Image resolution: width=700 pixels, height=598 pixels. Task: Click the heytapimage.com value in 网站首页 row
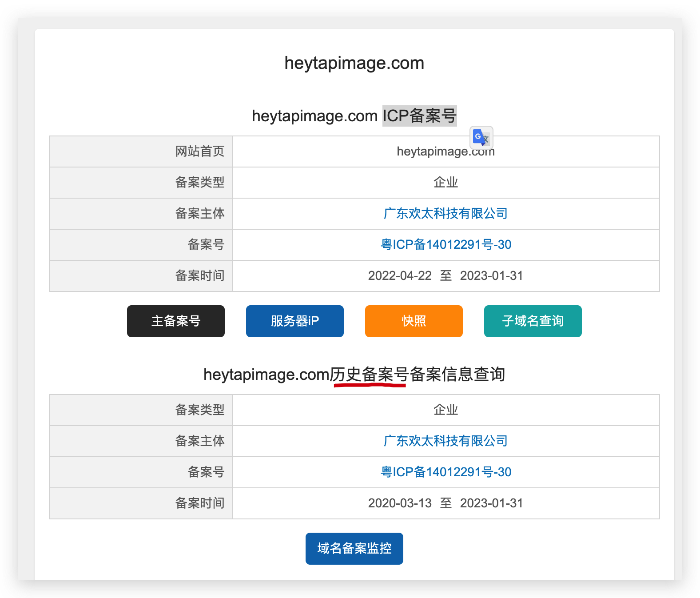pyautogui.click(x=445, y=151)
